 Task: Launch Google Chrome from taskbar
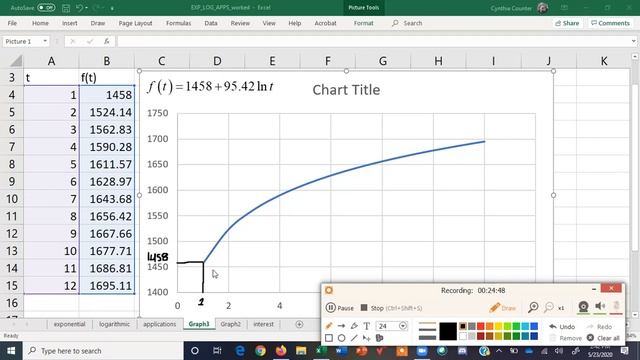(x=260, y=351)
